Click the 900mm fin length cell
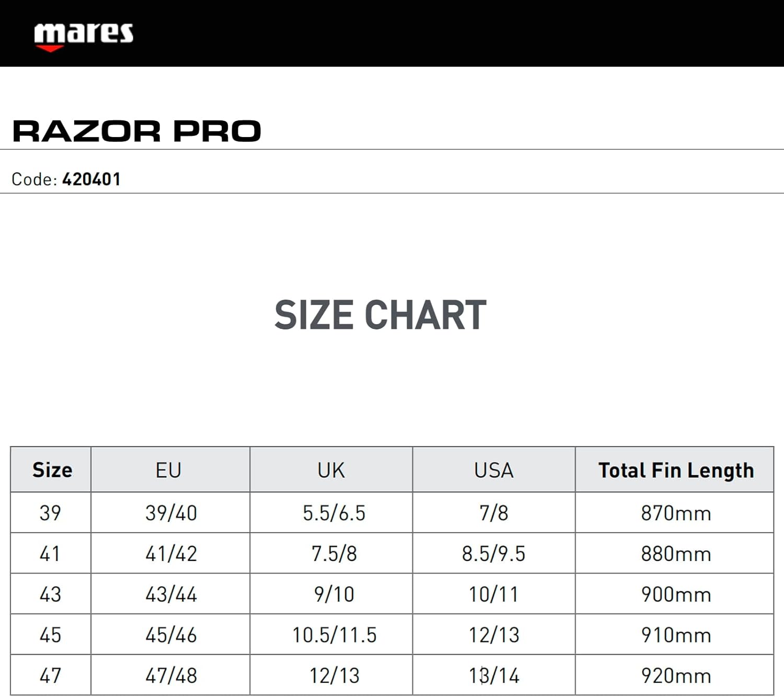Viewport: 784px width, 697px height. (x=676, y=595)
